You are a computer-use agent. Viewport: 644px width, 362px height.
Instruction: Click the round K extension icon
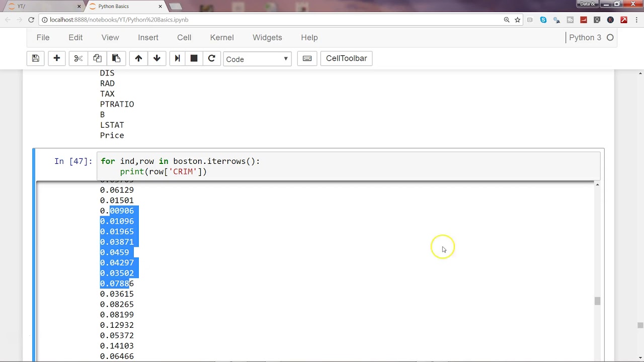pos(610,20)
